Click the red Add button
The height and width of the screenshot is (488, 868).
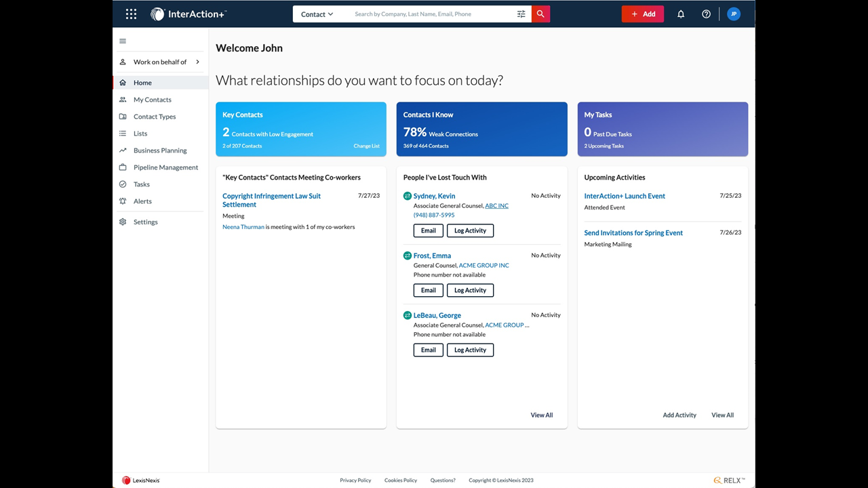coord(643,14)
